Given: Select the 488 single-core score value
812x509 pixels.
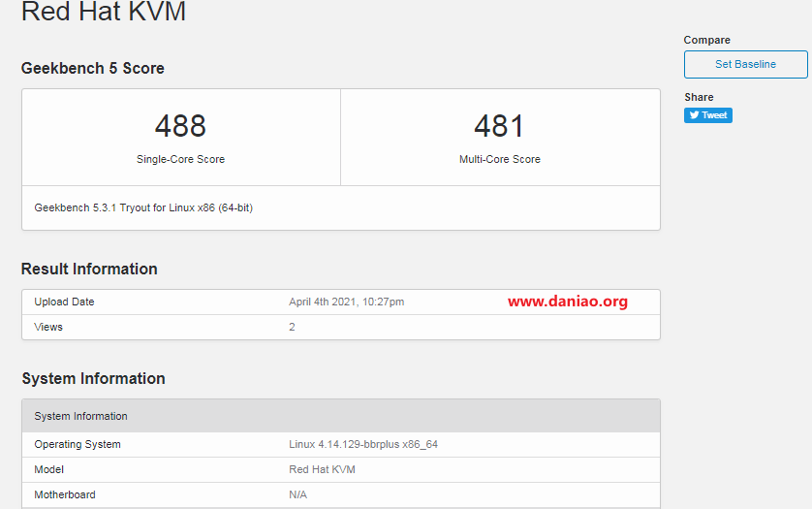Looking at the screenshot, I should (181, 126).
